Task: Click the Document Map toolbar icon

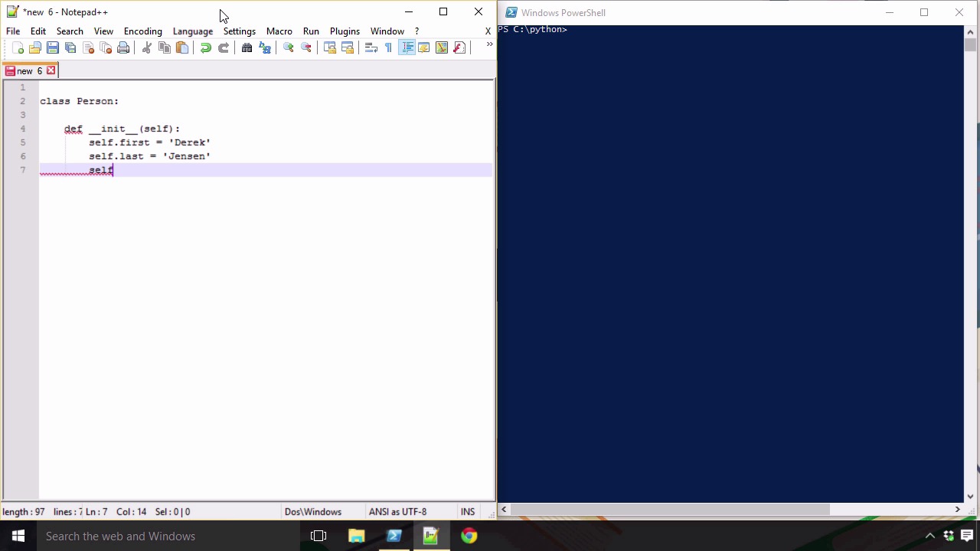Action: [x=442, y=47]
